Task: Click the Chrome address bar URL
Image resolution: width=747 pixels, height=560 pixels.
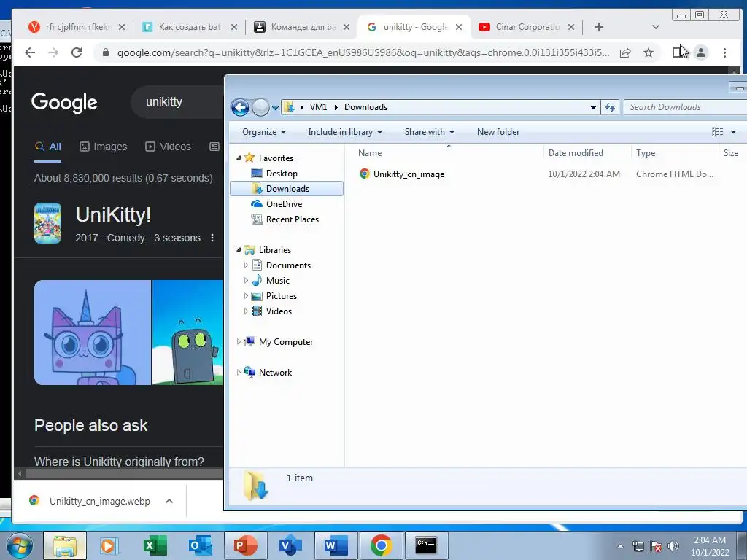Action: pos(363,52)
